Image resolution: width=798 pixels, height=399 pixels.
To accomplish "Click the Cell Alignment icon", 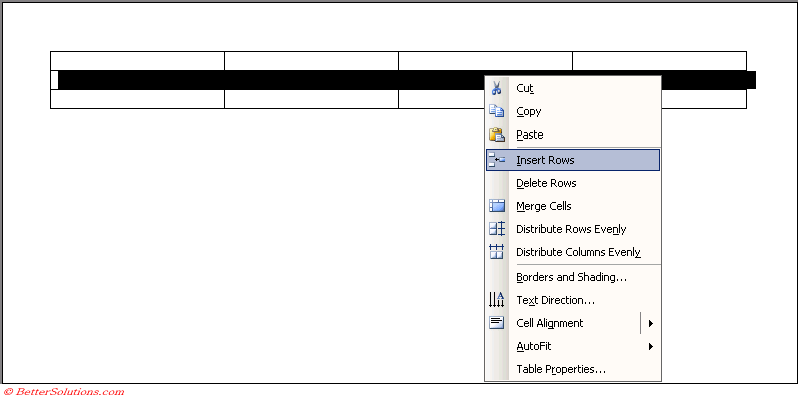I will tap(496, 323).
